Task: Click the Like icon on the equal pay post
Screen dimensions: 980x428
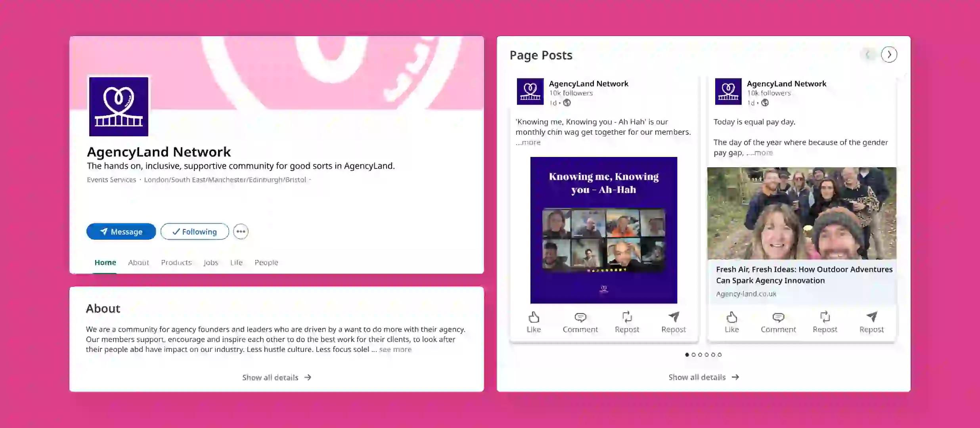Action: click(x=731, y=317)
